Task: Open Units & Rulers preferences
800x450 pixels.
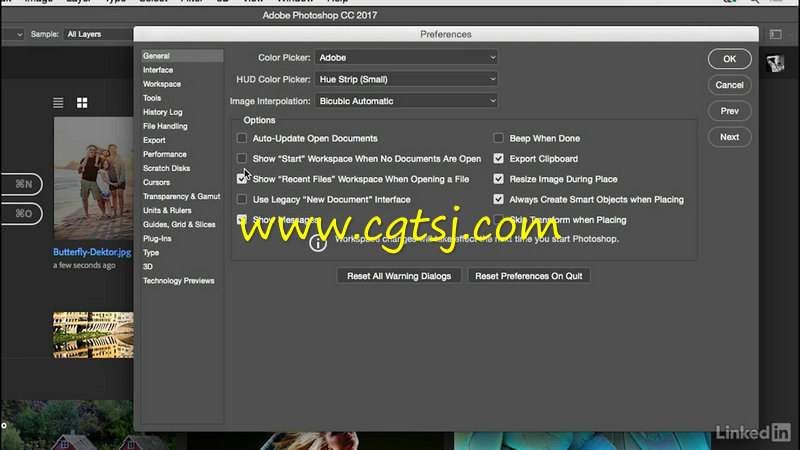Action: pyautogui.click(x=167, y=210)
